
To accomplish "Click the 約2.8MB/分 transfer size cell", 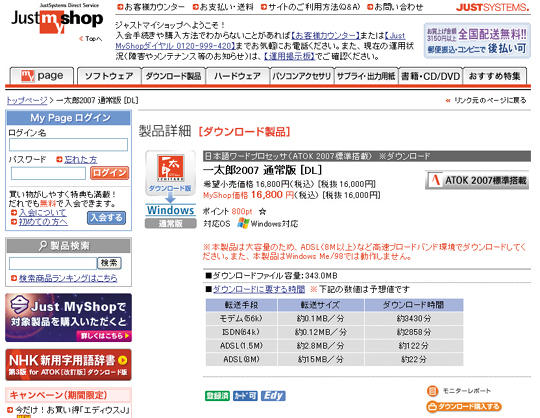I will click(321, 346).
